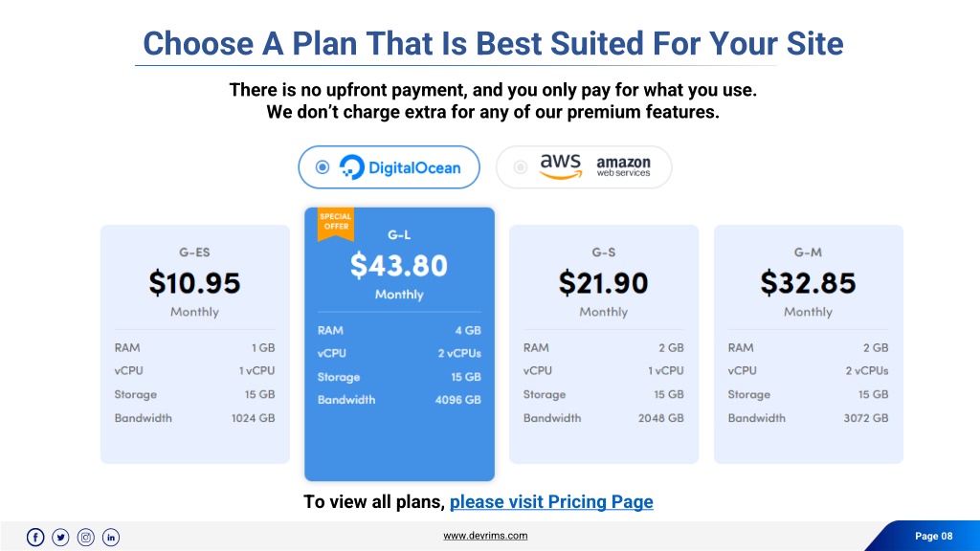Screen dimensions: 980x551
Task: Click the amazon web services wordmark
Action: (623, 166)
